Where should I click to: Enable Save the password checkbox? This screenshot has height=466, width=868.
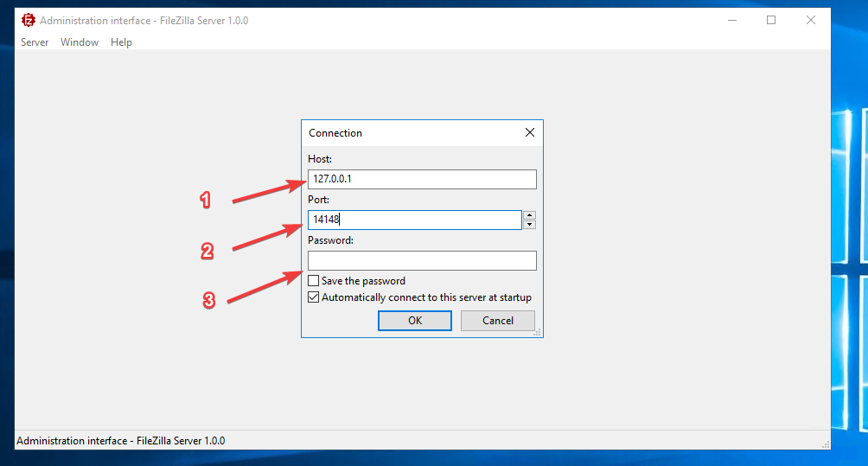click(313, 281)
